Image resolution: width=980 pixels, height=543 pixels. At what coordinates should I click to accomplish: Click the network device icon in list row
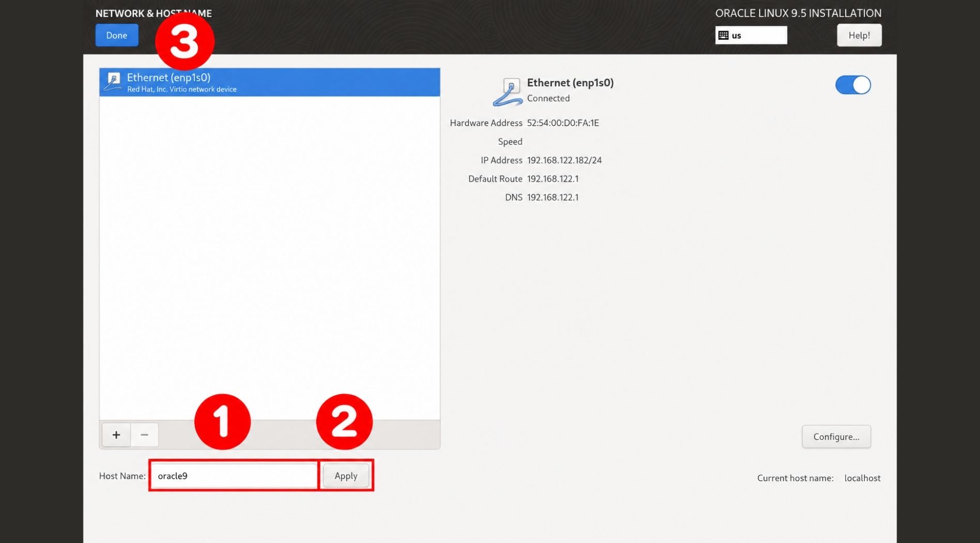[x=113, y=82]
